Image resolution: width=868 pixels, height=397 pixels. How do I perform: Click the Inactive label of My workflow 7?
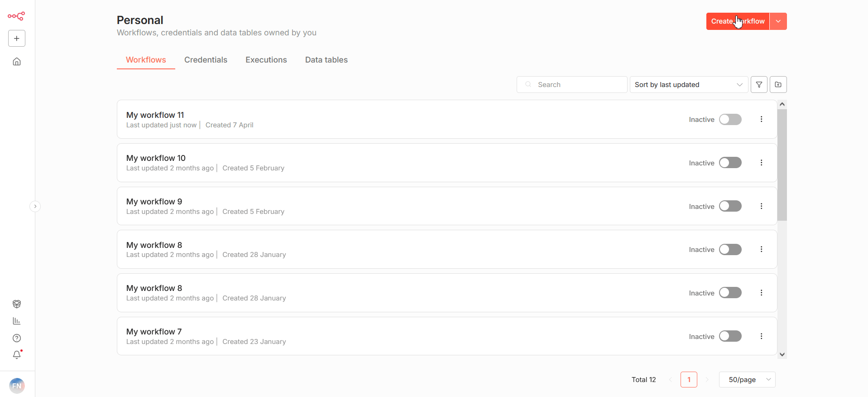click(701, 337)
